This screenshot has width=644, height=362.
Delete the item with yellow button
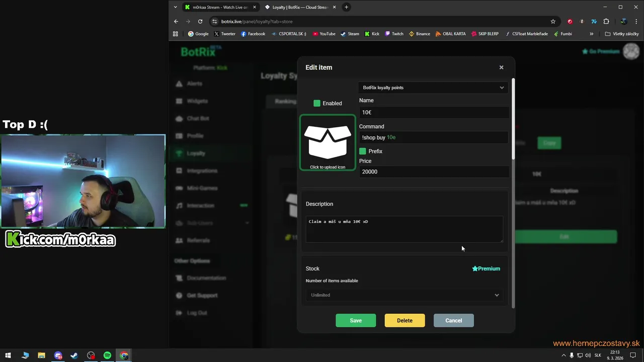click(405, 321)
